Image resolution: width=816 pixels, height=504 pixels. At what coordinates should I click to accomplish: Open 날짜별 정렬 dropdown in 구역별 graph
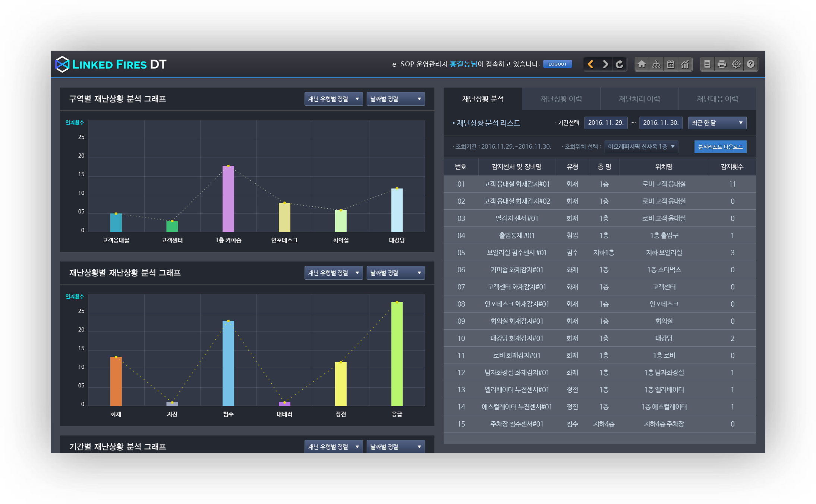[x=396, y=99]
